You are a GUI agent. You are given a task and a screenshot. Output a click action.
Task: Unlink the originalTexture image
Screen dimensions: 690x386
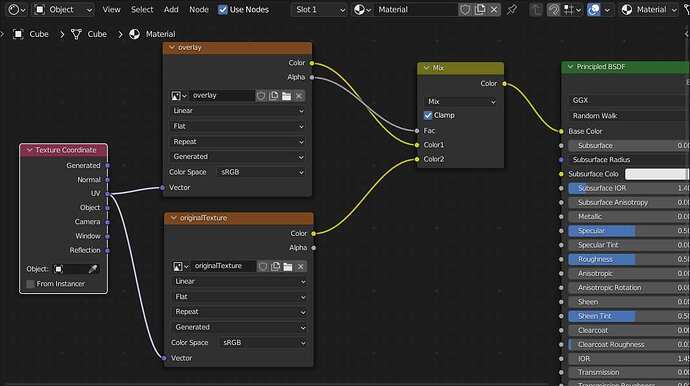pyautogui.click(x=301, y=266)
